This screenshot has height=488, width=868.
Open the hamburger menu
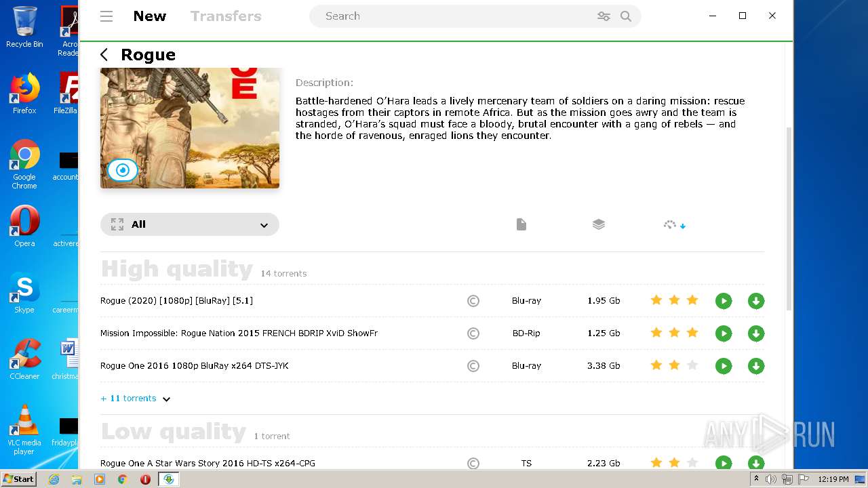(x=106, y=16)
